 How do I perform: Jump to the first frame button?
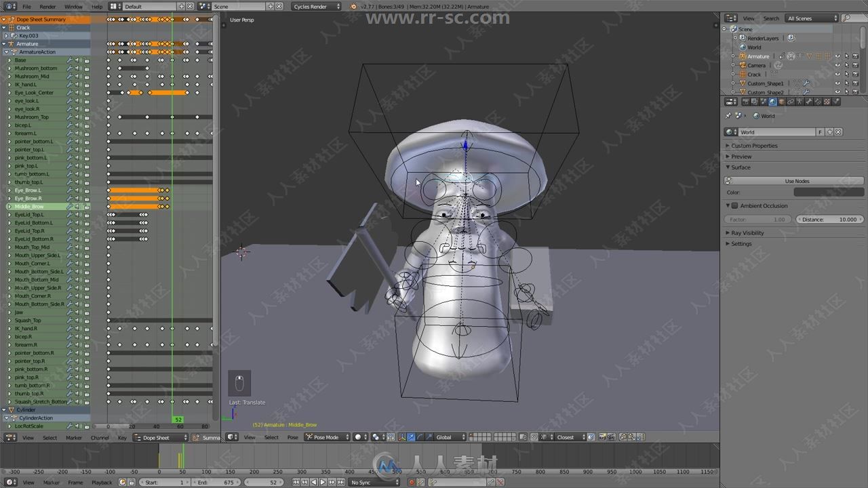pos(296,483)
